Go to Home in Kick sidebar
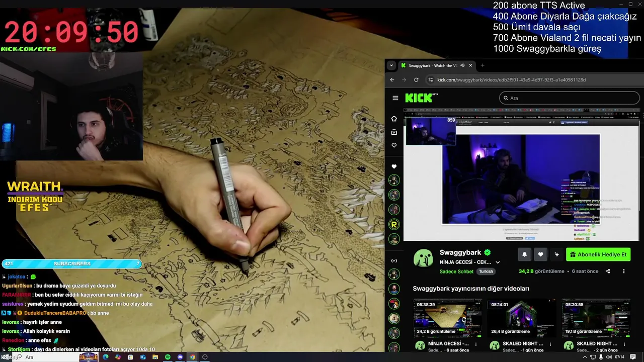This screenshot has height=362, width=644. 394,119
